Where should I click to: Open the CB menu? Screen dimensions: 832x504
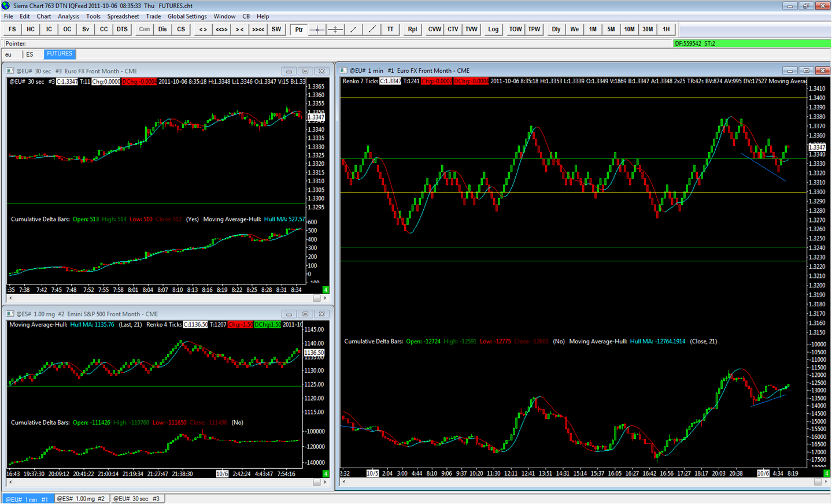point(246,16)
